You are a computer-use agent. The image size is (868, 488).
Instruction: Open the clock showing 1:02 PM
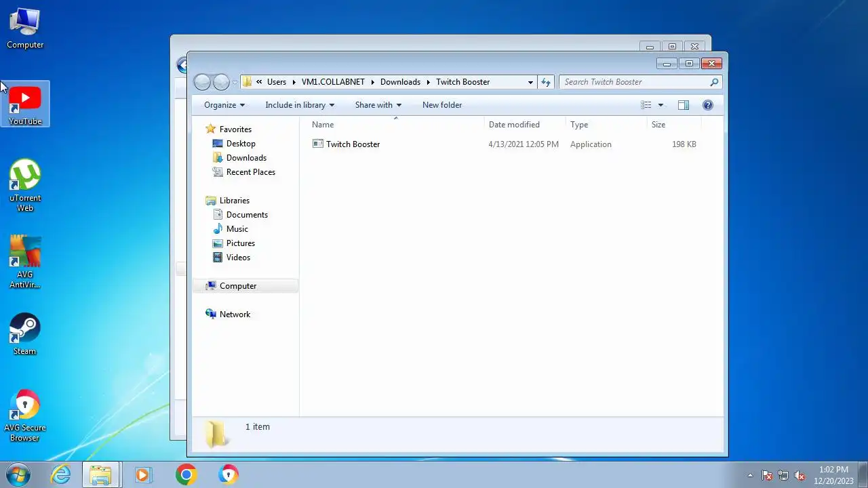pos(833,475)
